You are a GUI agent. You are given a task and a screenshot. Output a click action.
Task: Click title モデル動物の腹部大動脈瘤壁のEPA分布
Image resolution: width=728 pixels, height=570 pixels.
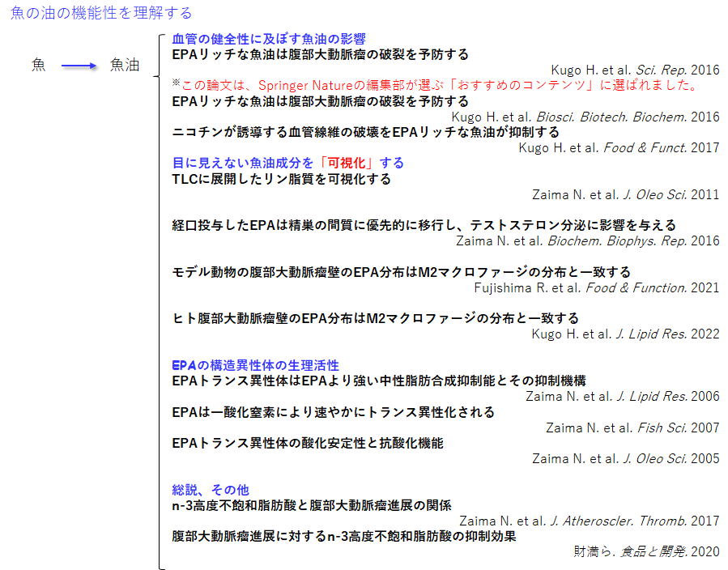(x=402, y=272)
